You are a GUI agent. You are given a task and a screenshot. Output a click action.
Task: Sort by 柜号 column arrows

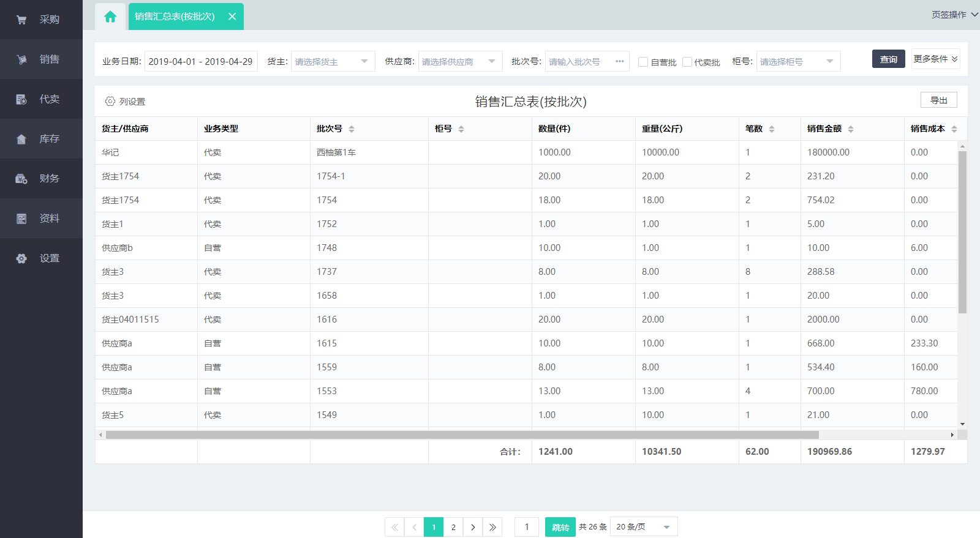pyautogui.click(x=461, y=129)
